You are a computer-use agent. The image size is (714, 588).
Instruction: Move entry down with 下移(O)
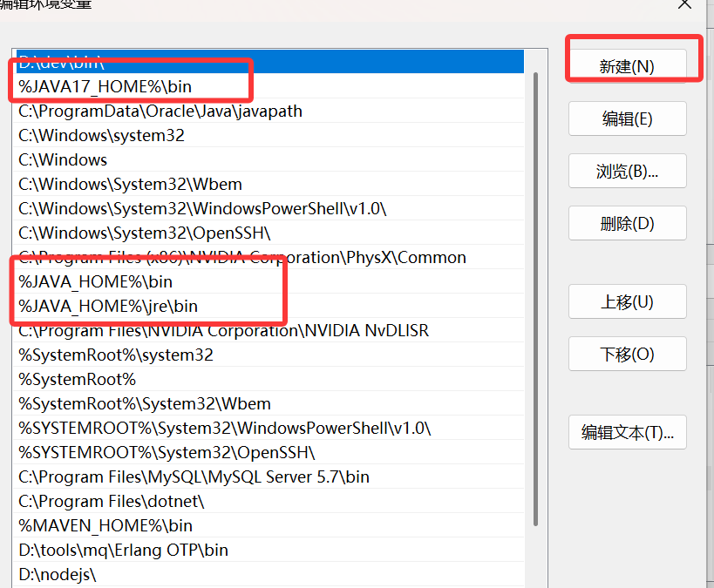coord(627,354)
